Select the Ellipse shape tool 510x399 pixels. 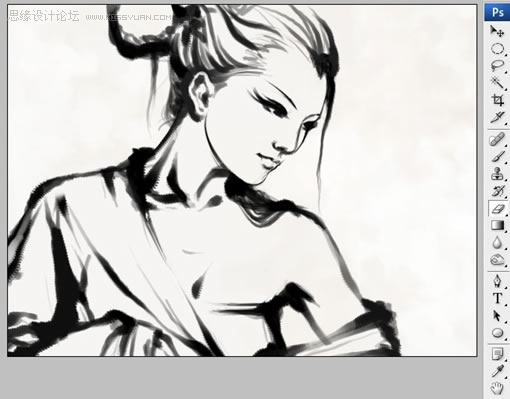point(497,333)
